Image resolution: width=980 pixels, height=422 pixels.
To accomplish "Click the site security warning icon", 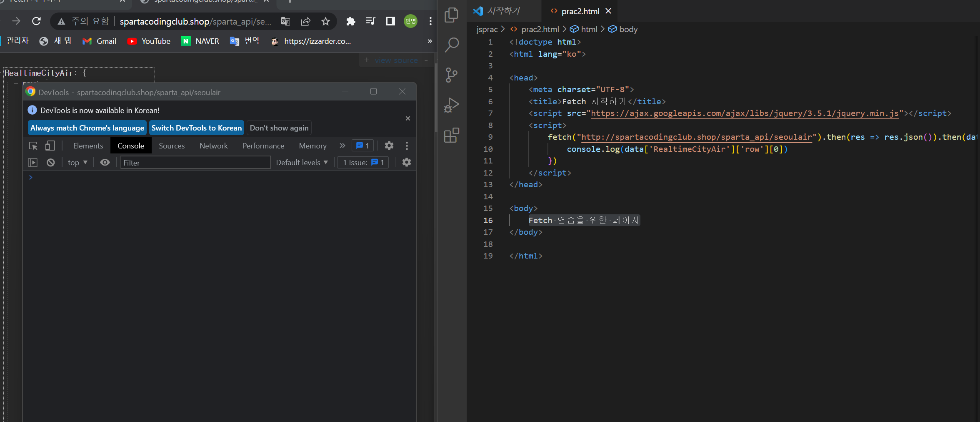I will coord(61,21).
